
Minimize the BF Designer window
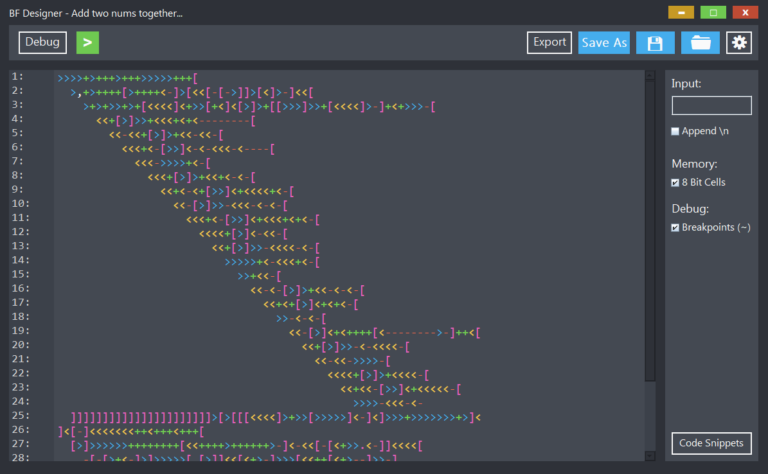pyautogui.click(x=681, y=12)
